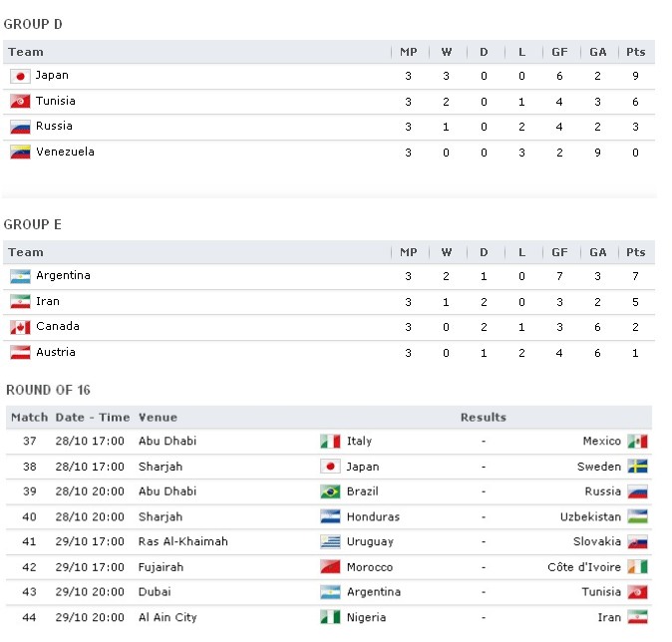Select the Iran team in Group E

(48, 301)
